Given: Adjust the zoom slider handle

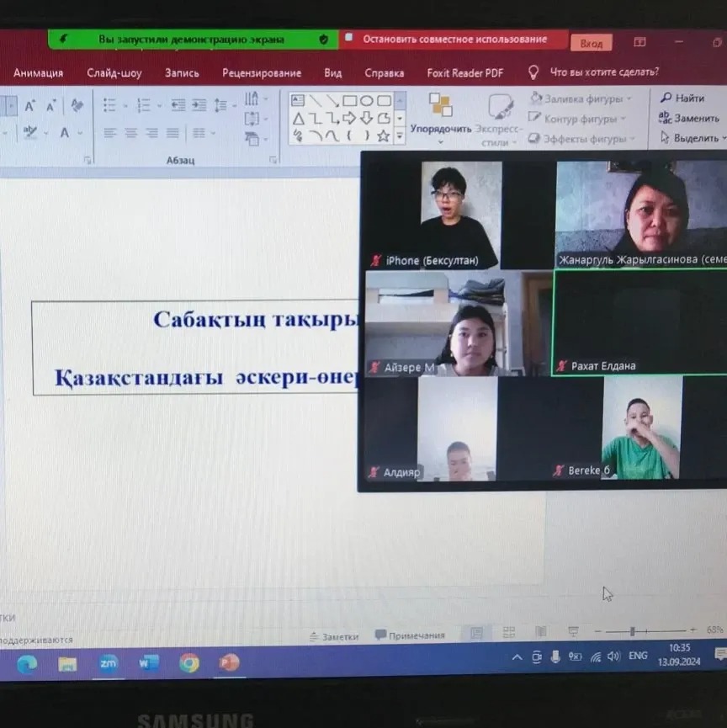Looking at the screenshot, I should (x=632, y=631).
